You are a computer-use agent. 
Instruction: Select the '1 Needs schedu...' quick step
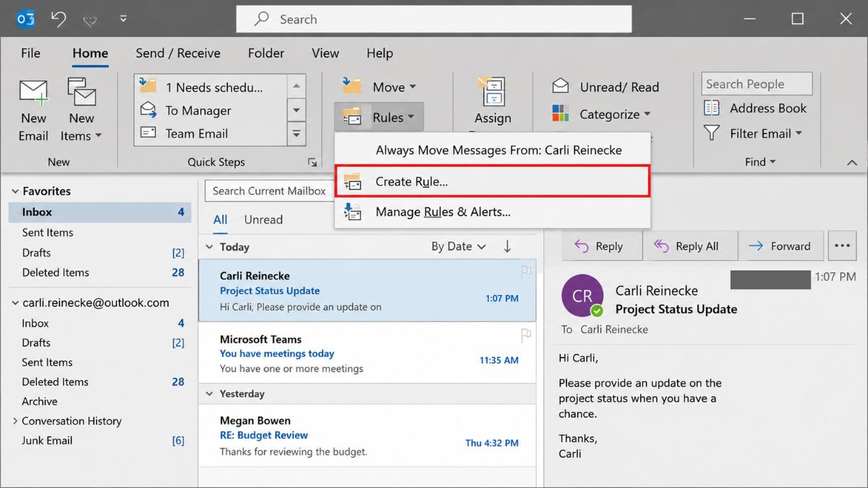pos(210,87)
